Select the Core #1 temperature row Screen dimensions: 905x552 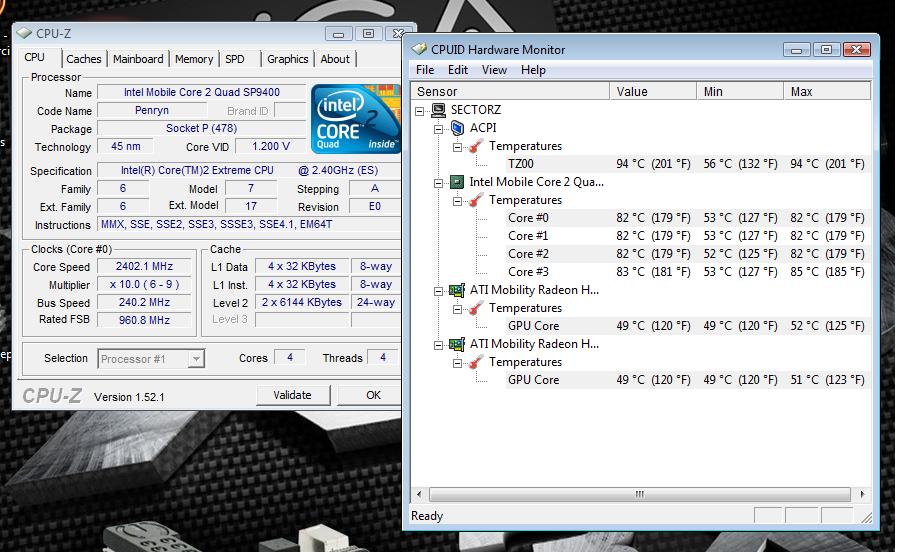[688, 236]
